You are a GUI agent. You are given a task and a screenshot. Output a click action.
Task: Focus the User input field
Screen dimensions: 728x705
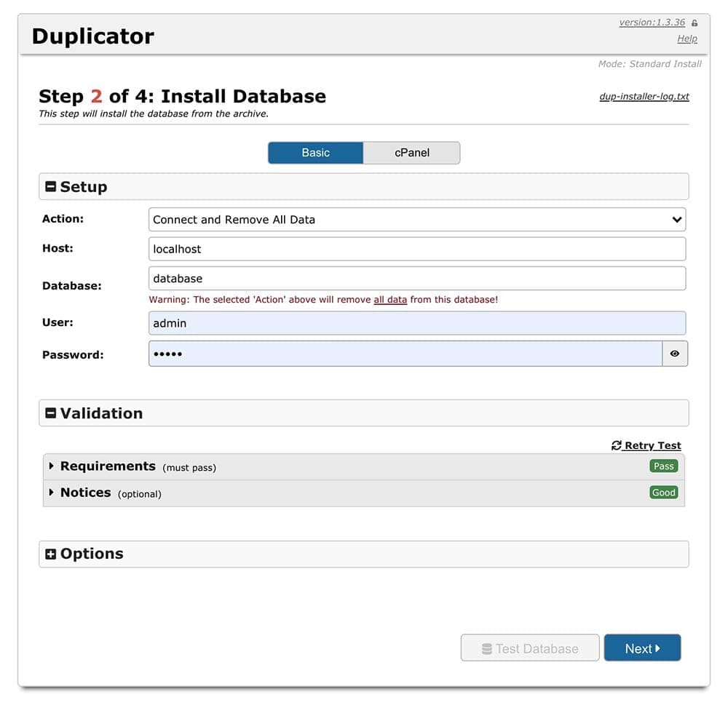[x=417, y=323]
